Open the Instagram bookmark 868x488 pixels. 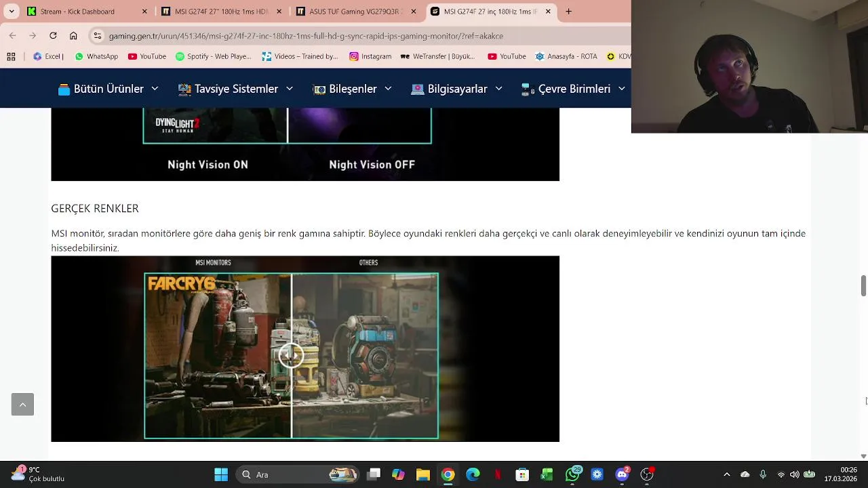click(370, 57)
